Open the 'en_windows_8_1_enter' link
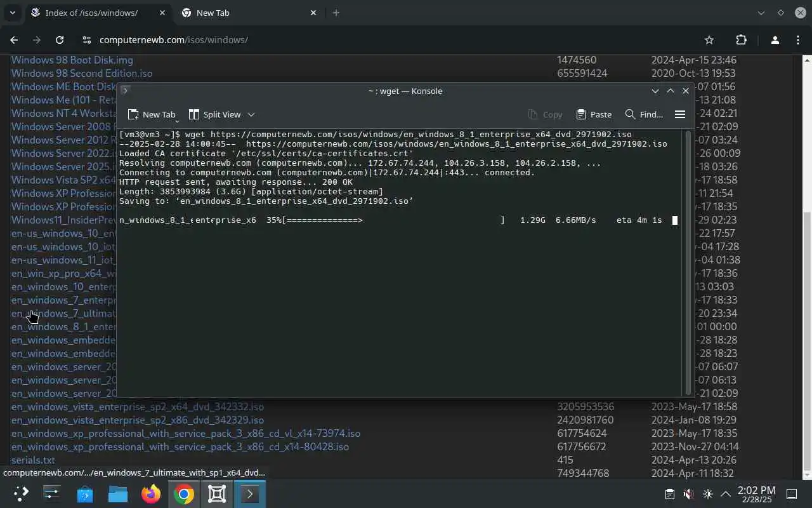 [64, 326]
